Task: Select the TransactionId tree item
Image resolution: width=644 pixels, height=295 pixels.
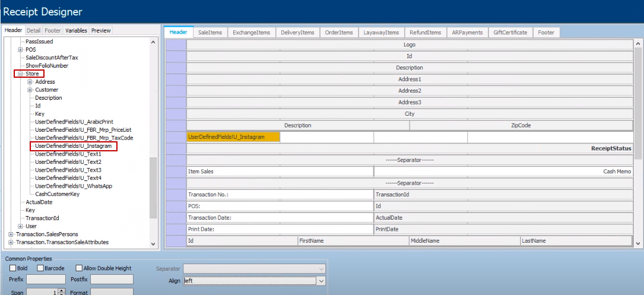Action: point(42,218)
